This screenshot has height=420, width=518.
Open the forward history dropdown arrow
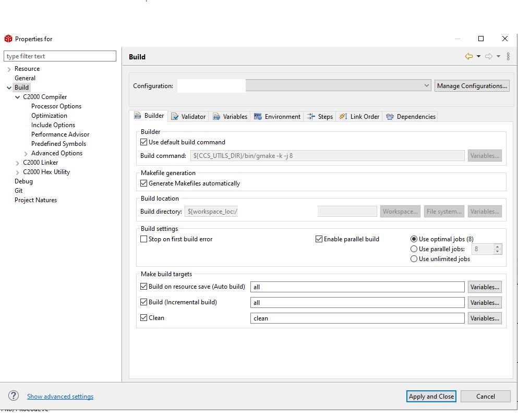pos(498,56)
